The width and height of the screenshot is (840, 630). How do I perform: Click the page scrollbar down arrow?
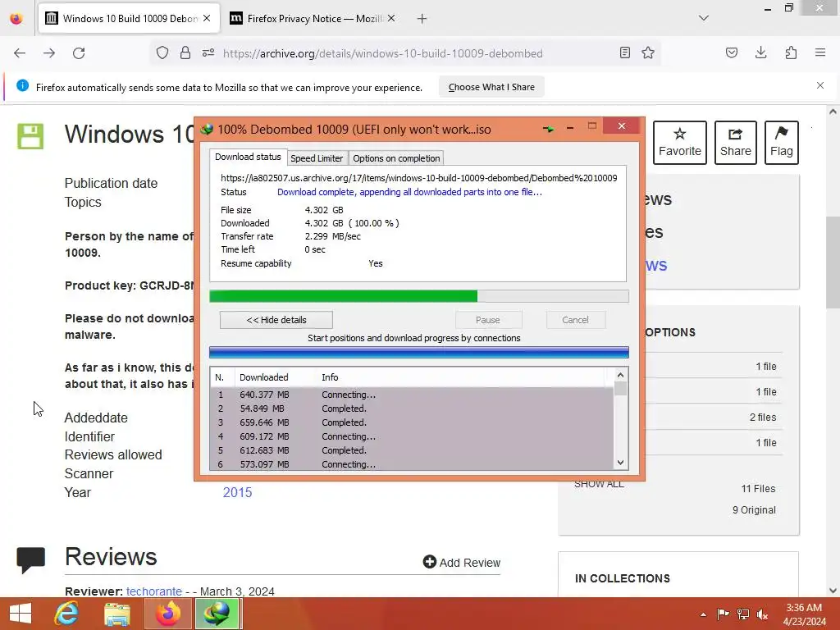[x=833, y=591]
